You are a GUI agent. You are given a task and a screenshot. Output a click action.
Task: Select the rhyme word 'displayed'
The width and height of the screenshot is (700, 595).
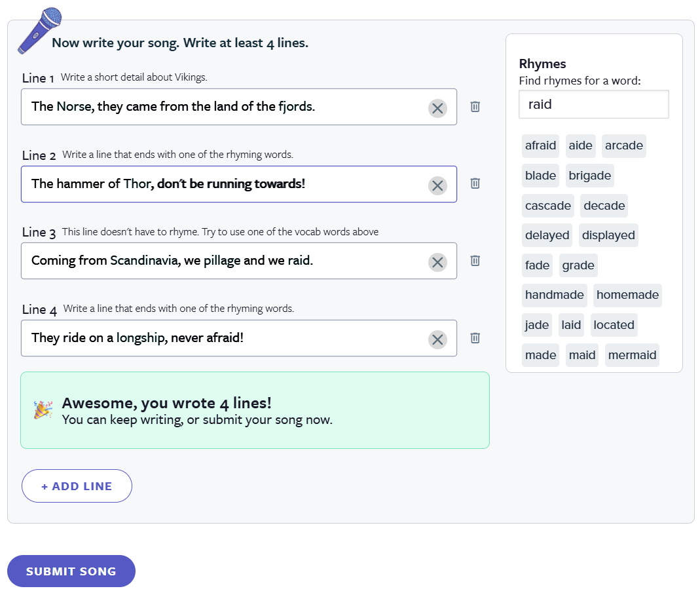coord(608,235)
